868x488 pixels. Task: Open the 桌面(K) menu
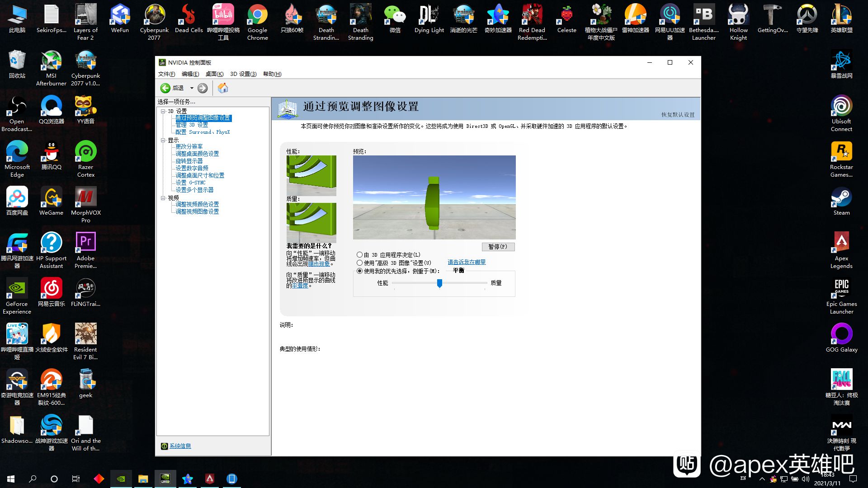pos(214,74)
